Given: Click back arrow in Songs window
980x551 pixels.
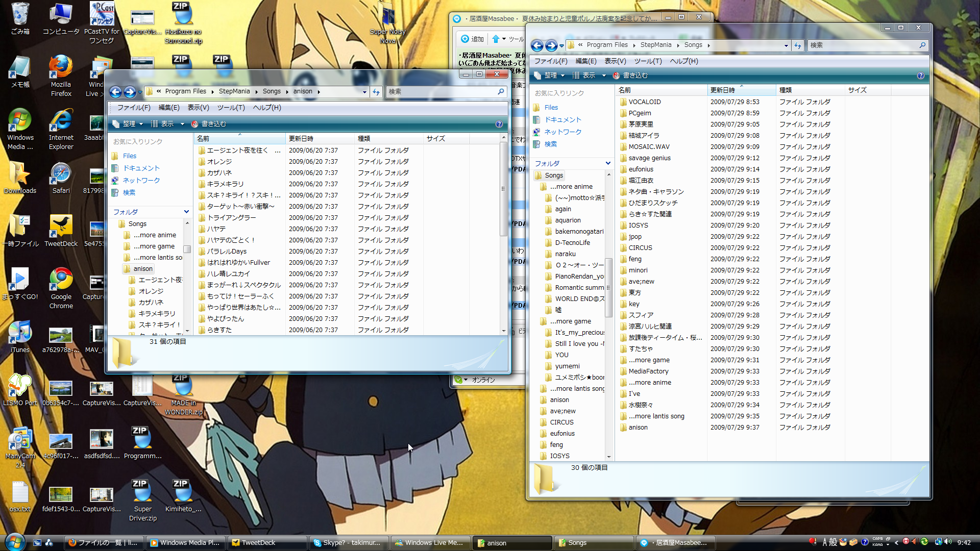Looking at the screenshot, I should (x=537, y=45).
